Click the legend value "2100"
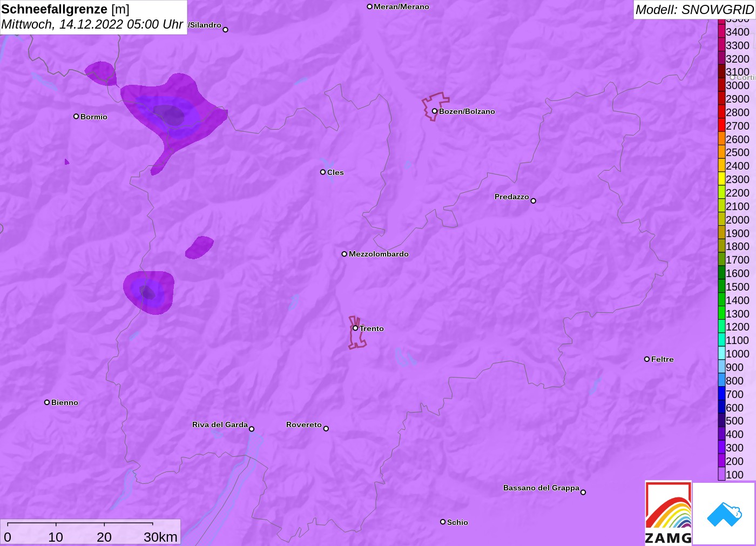The width and height of the screenshot is (756, 546). pyautogui.click(x=738, y=206)
